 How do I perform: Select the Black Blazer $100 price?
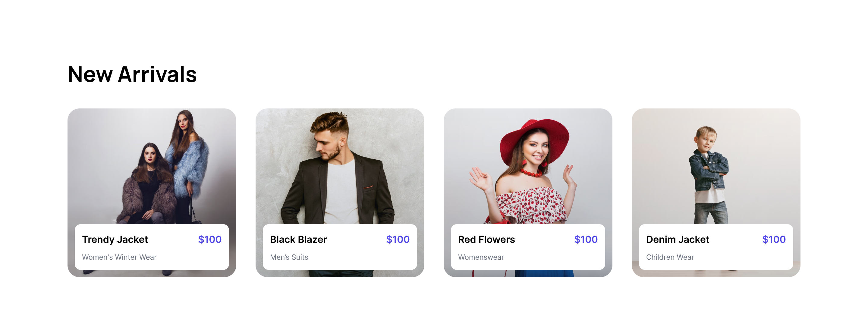coord(398,240)
